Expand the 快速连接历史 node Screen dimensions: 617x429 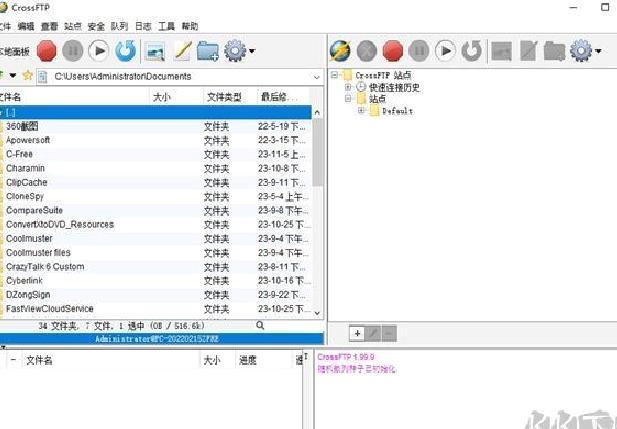pyautogui.click(x=348, y=87)
